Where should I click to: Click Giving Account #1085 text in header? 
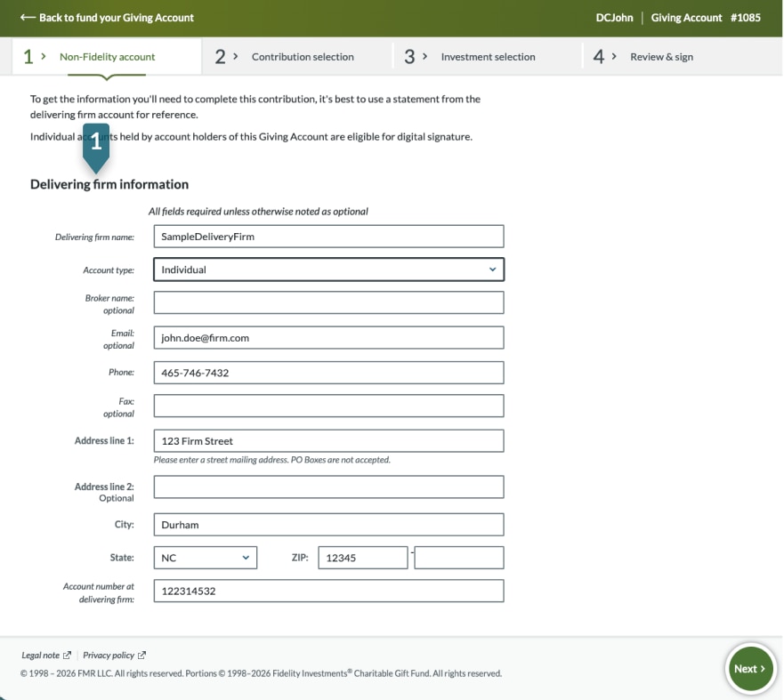click(x=706, y=18)
